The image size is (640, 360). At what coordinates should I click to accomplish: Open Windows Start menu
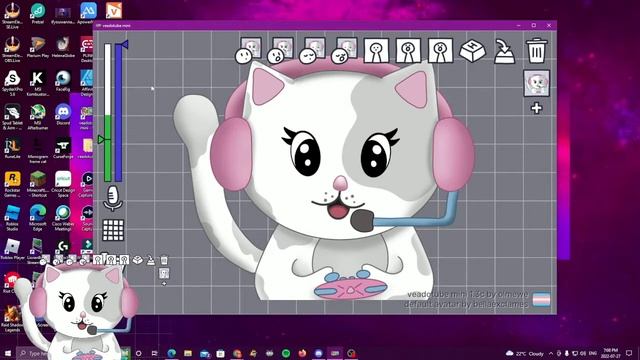tap(7, 353)
